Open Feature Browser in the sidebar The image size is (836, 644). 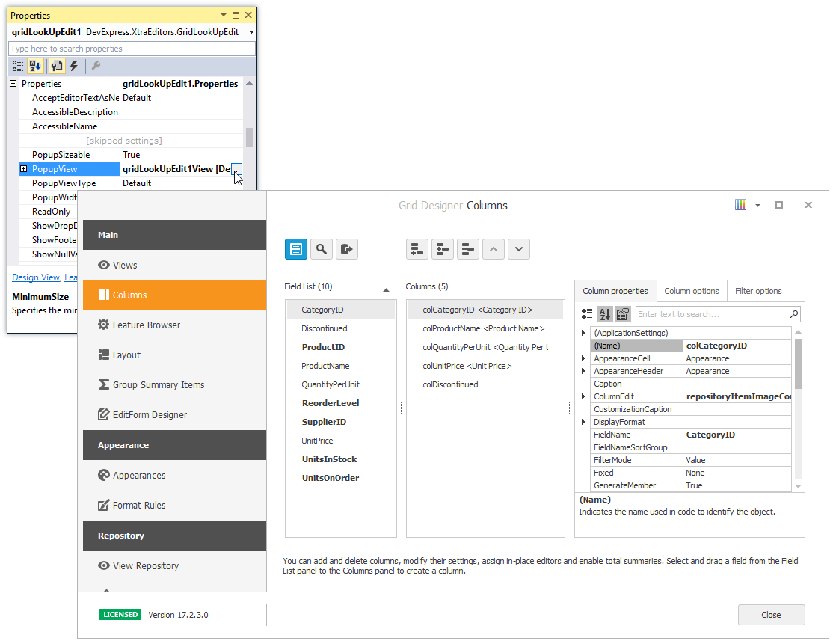pyautogui.click(x=146, y=325)
